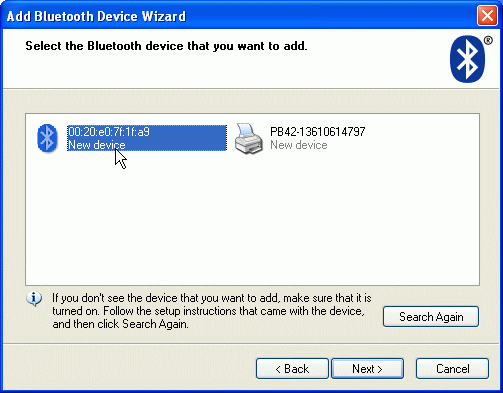Click 'New device' status under PB42-13610614797
503x393 pixels.
[x=299, y=145]
